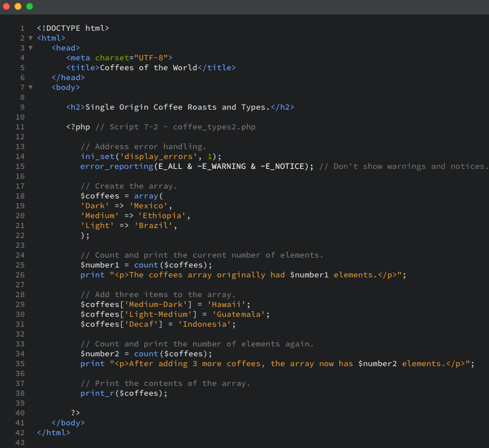Click the closing </head> tag
This screenshot has height=448, width=489.
pos(68,78)
